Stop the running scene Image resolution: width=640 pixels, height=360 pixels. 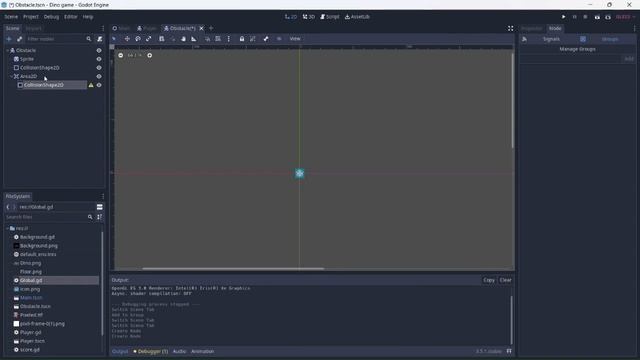tap(585, 17)
